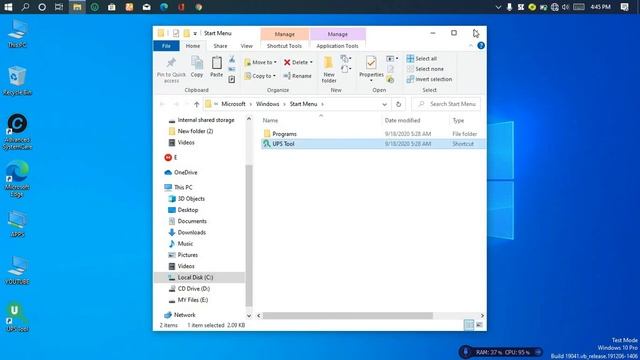Open Properties checkmark icon
Screen dimensions: 640x360
pos(371,63)
